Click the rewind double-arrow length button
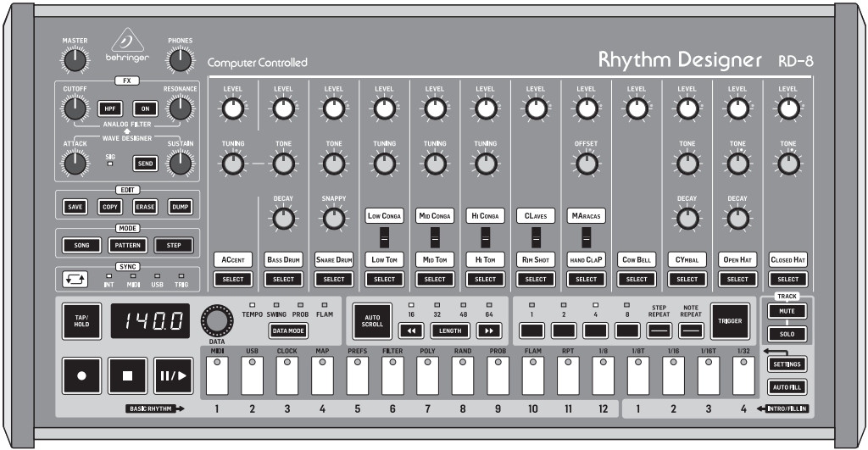 411,331
